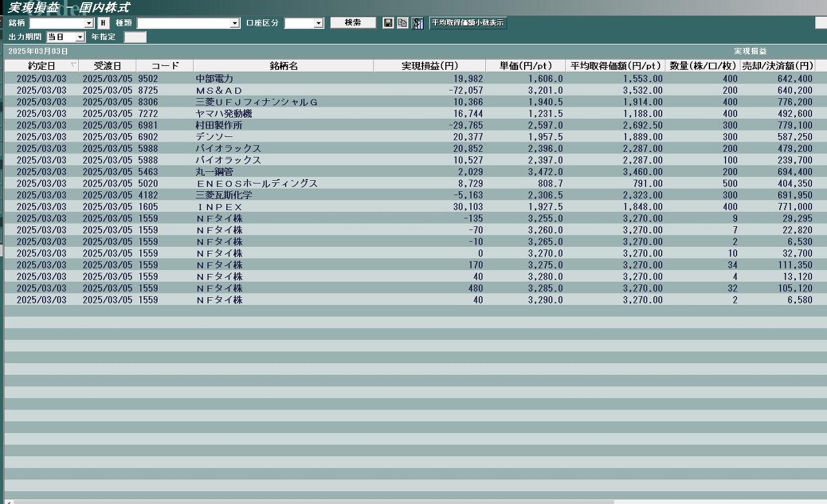Click stock code 5463
The width and height of the screenshot is (827, 504).
(x=148, y=172)
